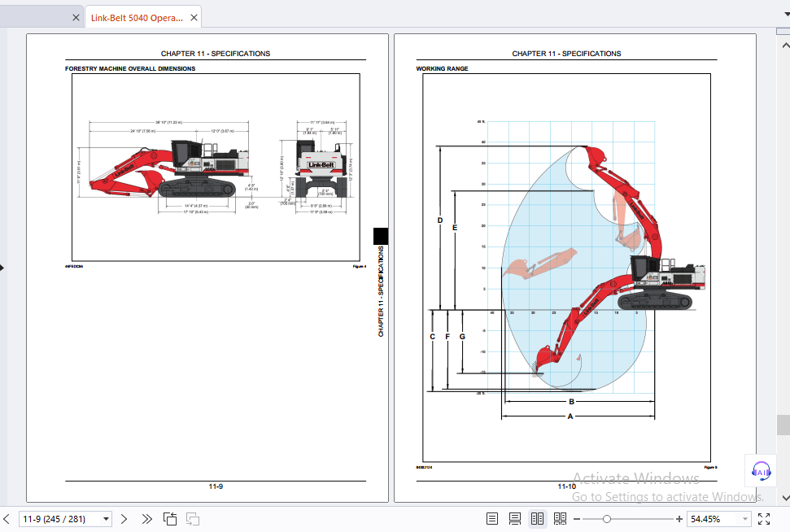Click the rotate/extract page view icon
This screenshot has width=790, height=532.
[170, 518]
